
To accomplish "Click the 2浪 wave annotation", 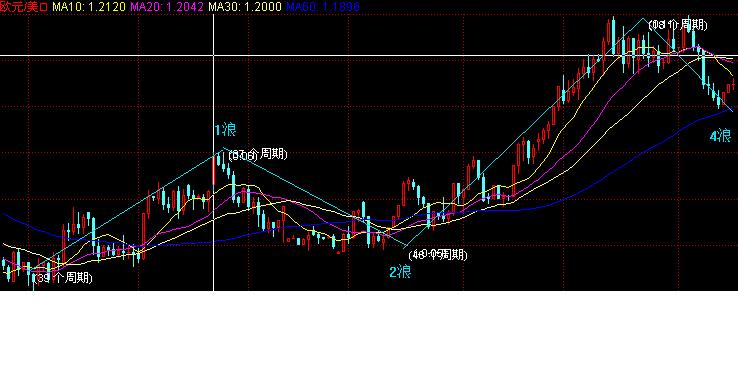I will (400, 272).
